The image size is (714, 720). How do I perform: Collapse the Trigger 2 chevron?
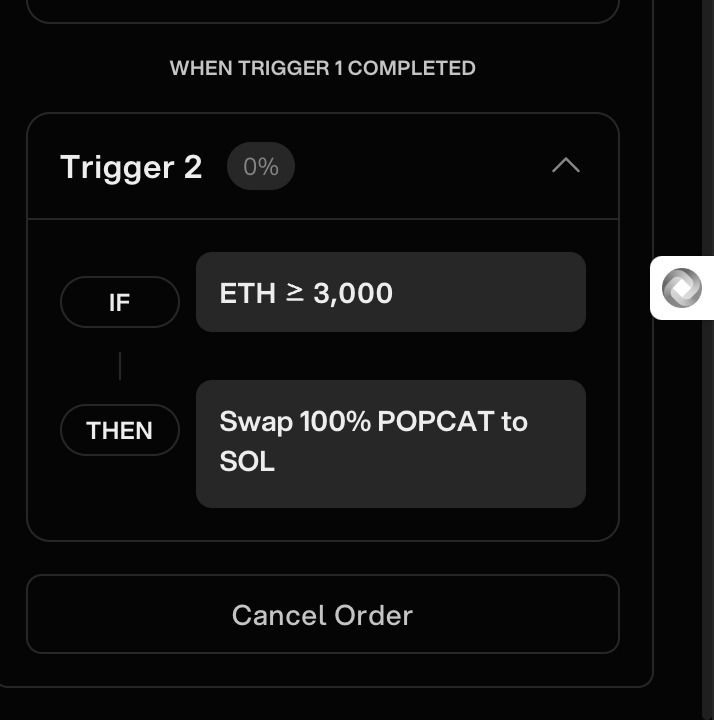point(566,166)
